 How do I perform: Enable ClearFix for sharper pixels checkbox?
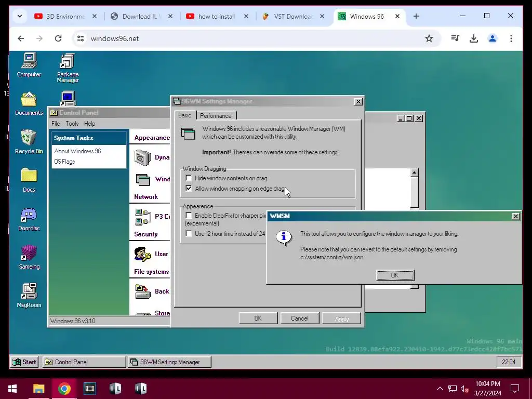189,216
